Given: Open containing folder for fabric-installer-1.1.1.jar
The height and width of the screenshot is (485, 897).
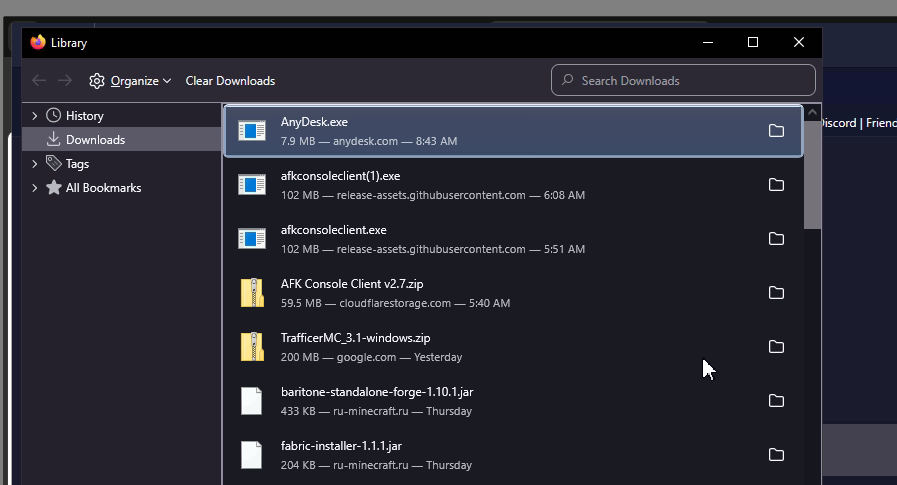Looking at the screenshot, I should [776, 455].
